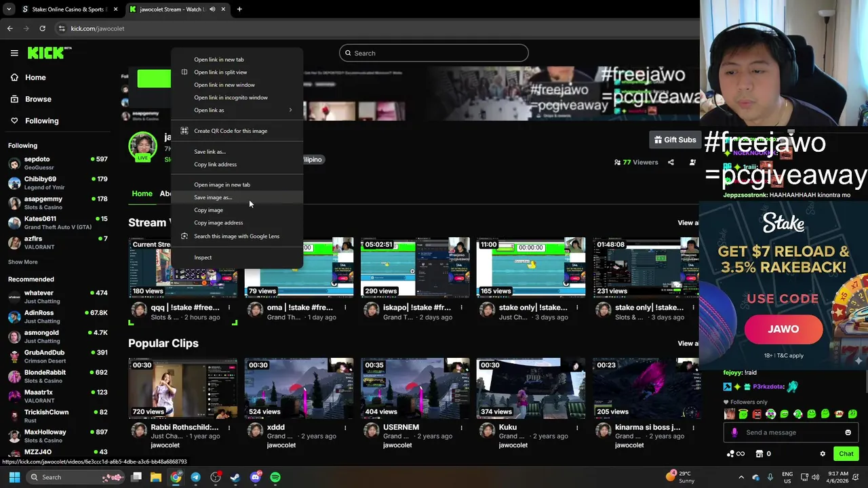Open sepdoto followed channel
This screenshot has height=488, width=868.
pyautogui.click(x=58, y=163)
